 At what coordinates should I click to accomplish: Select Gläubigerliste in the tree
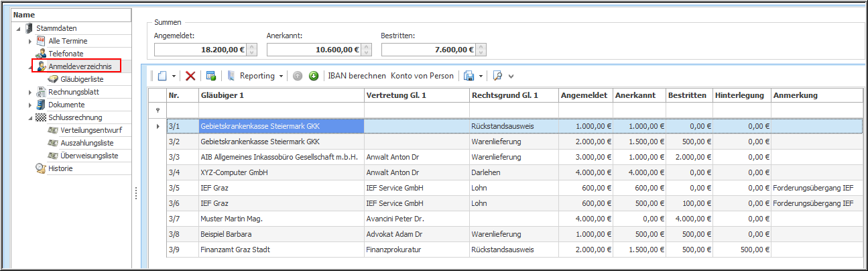81,79
